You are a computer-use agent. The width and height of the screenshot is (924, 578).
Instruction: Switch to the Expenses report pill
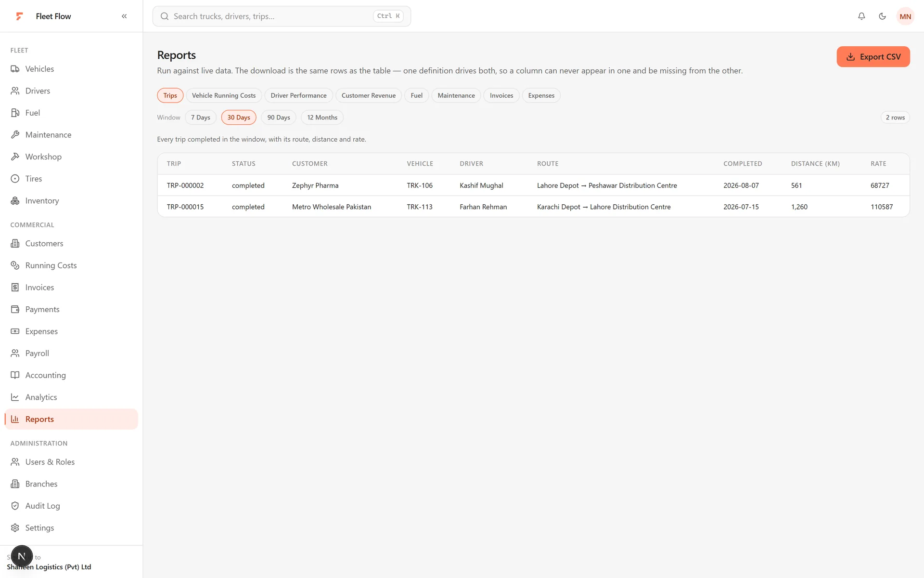pyautogui.click(x=541, y=95)
